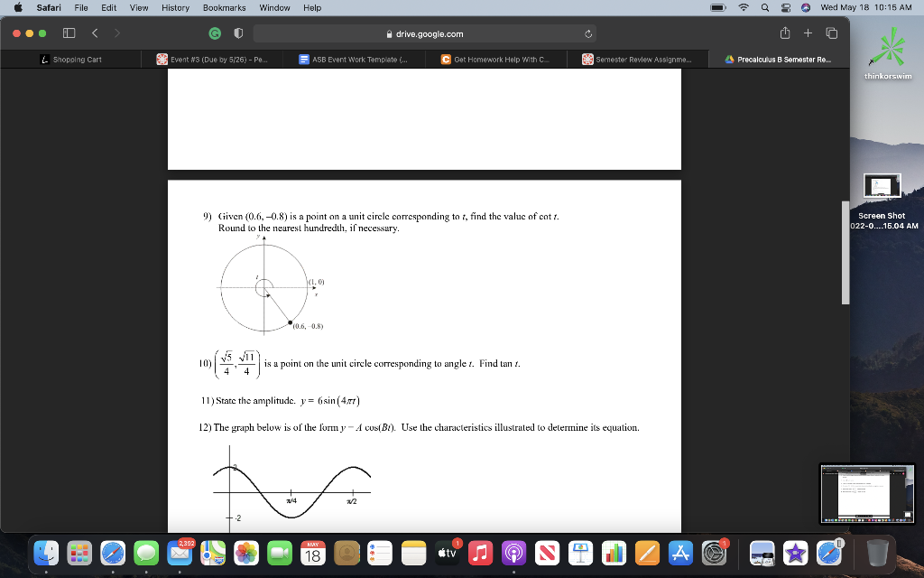Open Reminders from the Dock

(x=380, y=554)
